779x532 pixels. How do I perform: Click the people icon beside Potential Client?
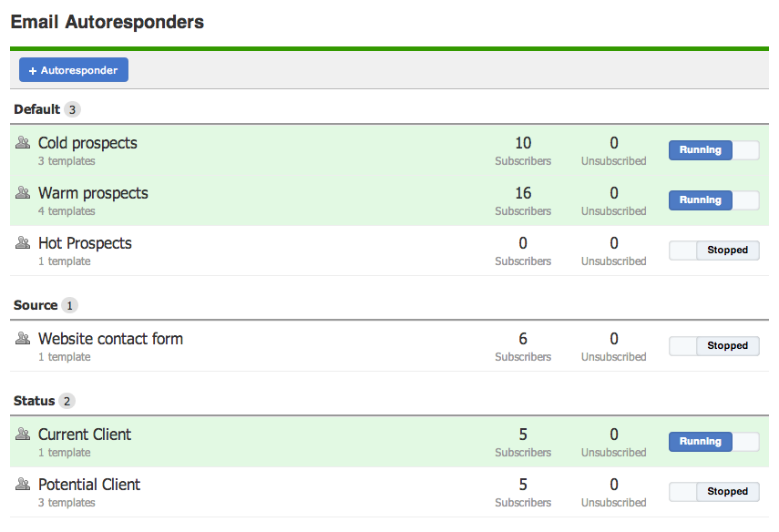[23, 485]
